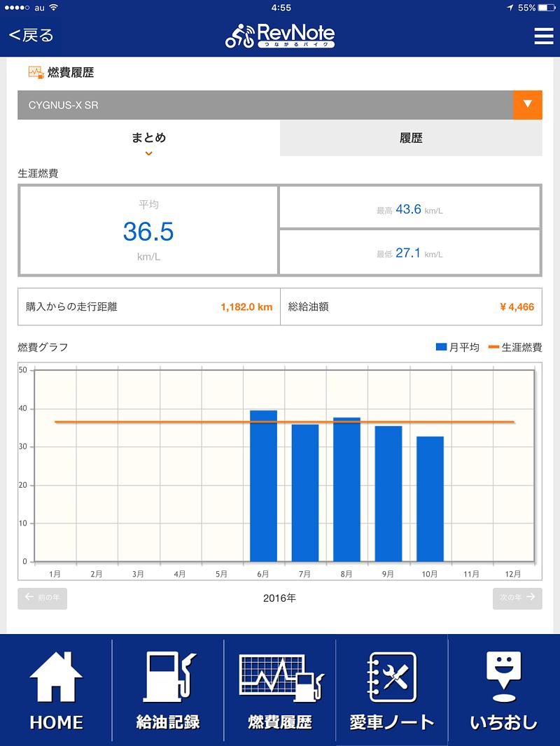Viewport: 560px width, 746px height.
Task: Open the hamburger menu icon
Action: click(543, 36)
